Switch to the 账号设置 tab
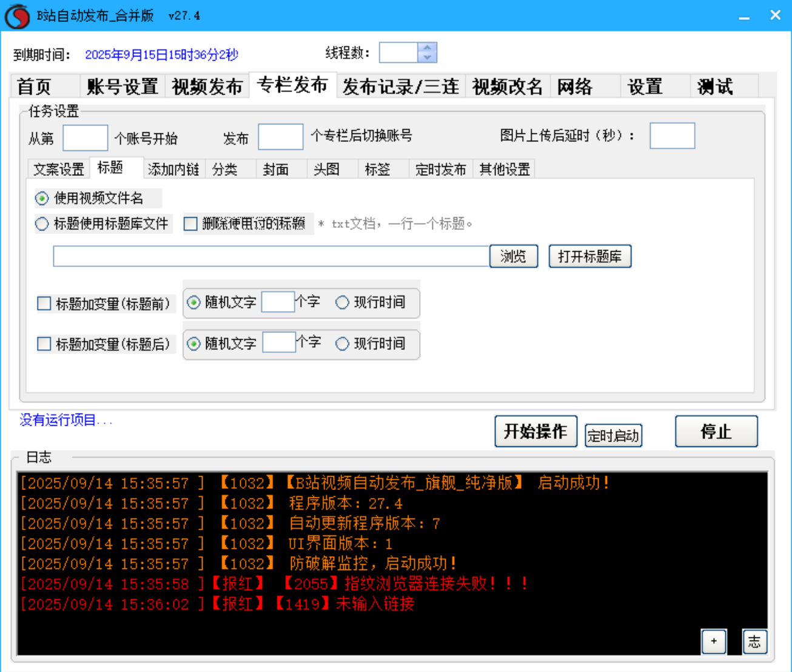The height and width of the screenshot is (672, 792). click(x=122, y=86)
